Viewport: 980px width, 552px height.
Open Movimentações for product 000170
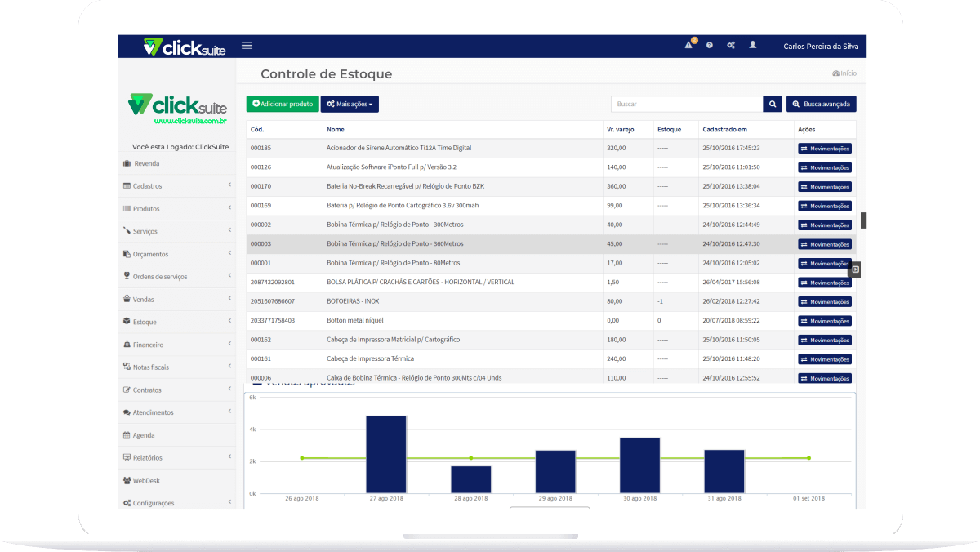click(x=825, y=187)
